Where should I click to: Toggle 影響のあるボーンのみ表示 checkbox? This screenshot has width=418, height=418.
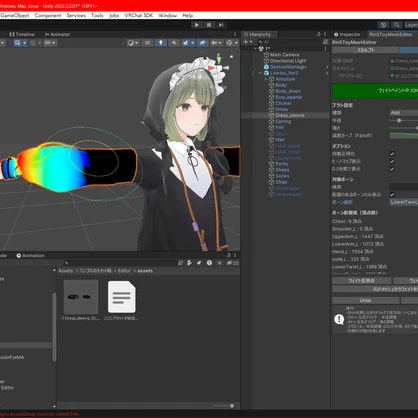point(392,195)
